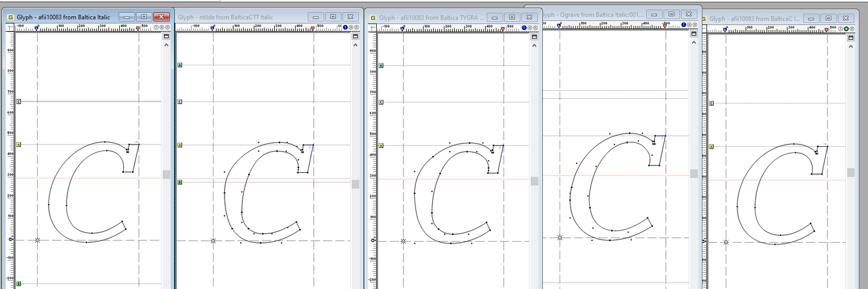This screenshot has height=289, width=868.
Task: Toggle the T circle icon in Baltica Italic ruler
Action: click(x=156, y=27)
